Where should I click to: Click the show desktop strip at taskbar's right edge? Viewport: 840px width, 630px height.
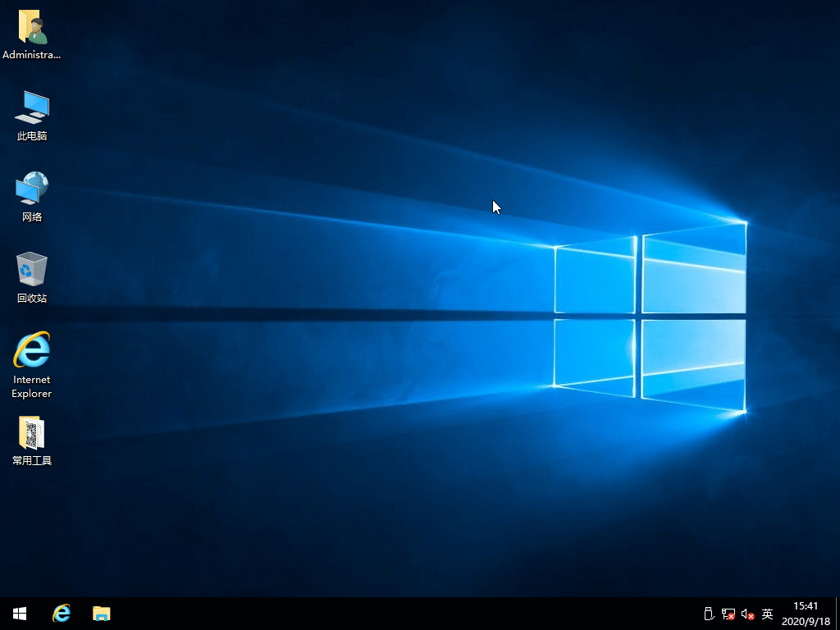[838, 614]
